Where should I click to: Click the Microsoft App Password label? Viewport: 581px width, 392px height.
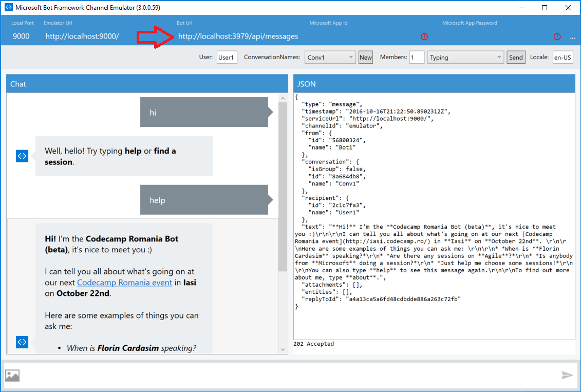[x=470, y=23]
